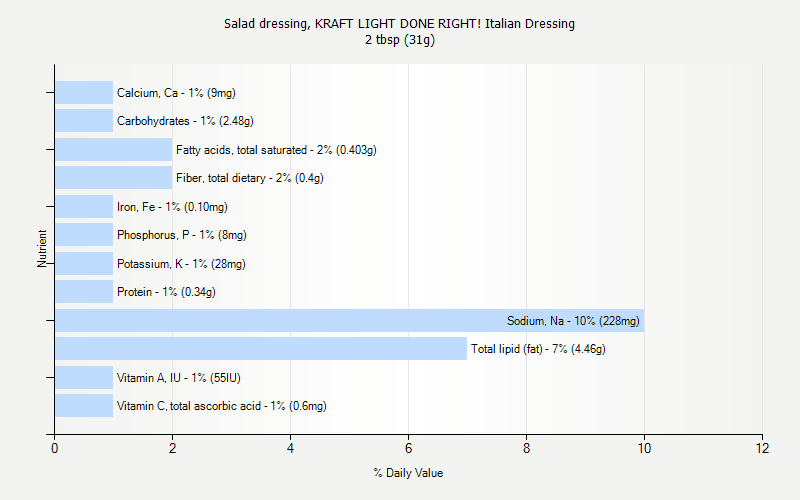Click the x-axis tick label '6'
This screenshot has width=800, height=500.
pos(408,448)
